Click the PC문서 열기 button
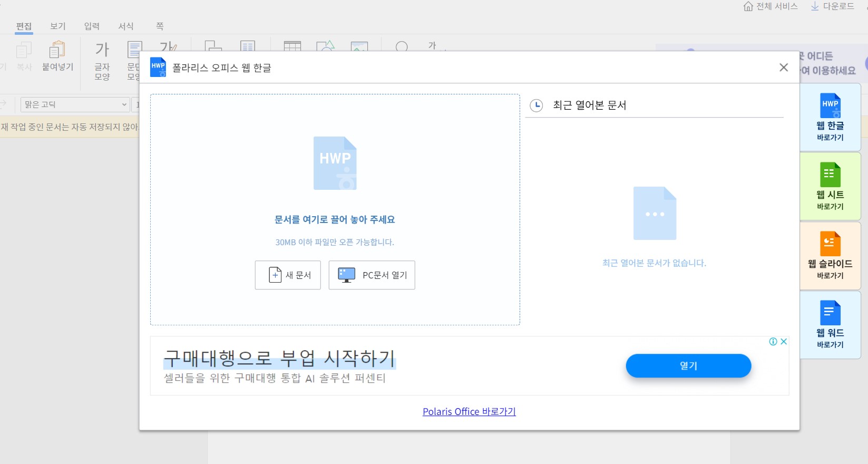The image size is (868, 464). pyautogui.click(x=372, y=275)
